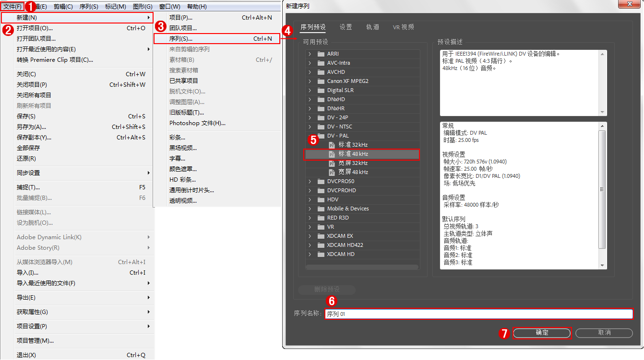644x360 pixels.
Task: Click preset icon for 宽屏 48kHz
Action: [x=332, y=172]
